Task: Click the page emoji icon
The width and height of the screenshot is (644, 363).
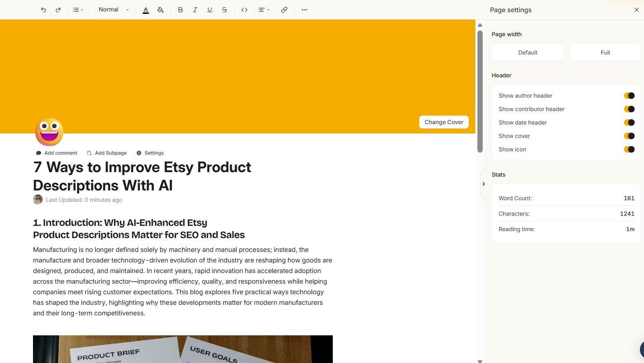Action: pos(49,132)
